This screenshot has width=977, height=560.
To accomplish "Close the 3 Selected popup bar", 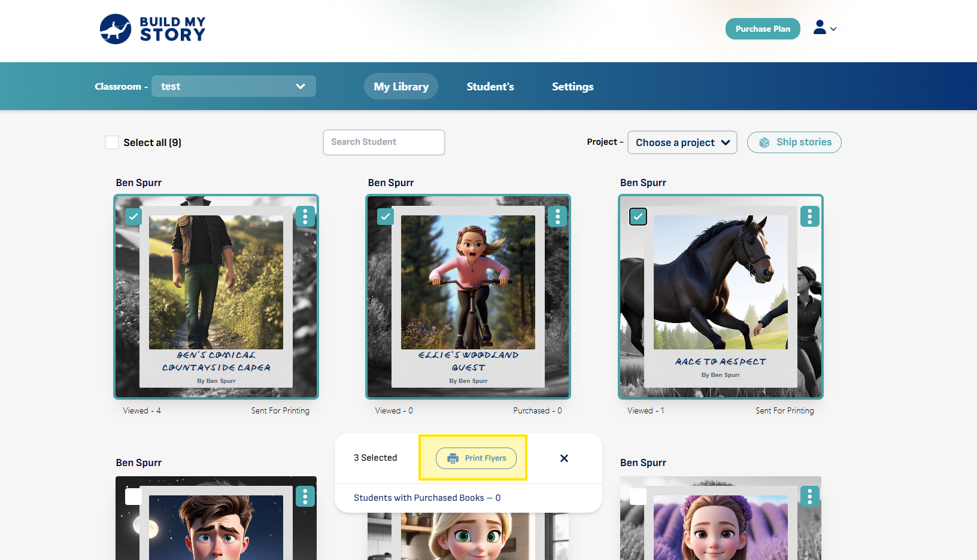I will [564, 458].
